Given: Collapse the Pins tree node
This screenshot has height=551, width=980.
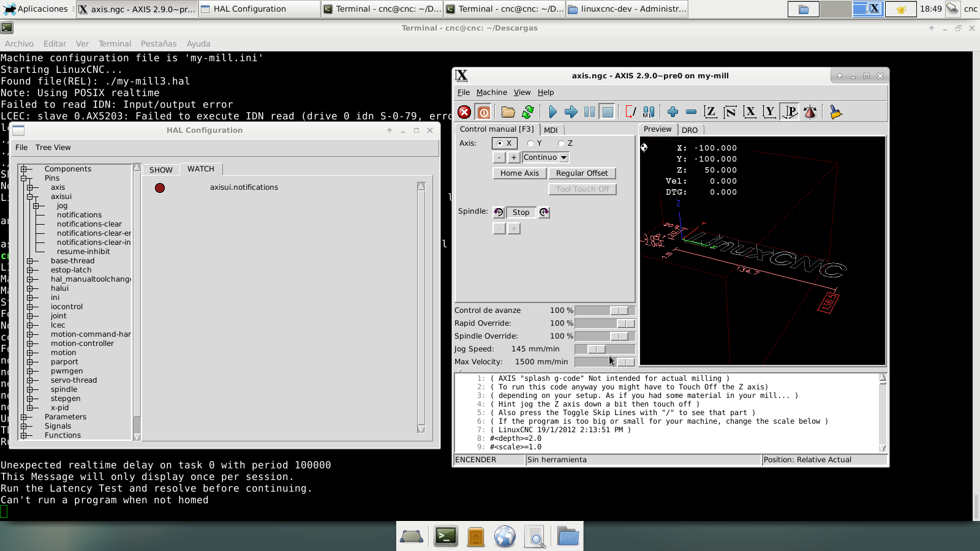Looking at the screenshot, I should coord(24,178).
